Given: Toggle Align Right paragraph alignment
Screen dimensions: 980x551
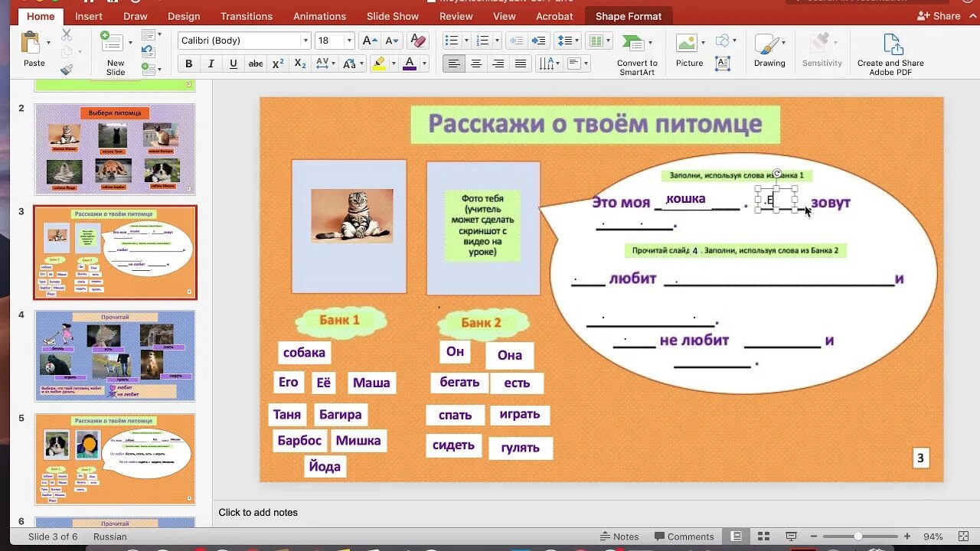Looking at the screenshot, I should (x=498, y=64).
